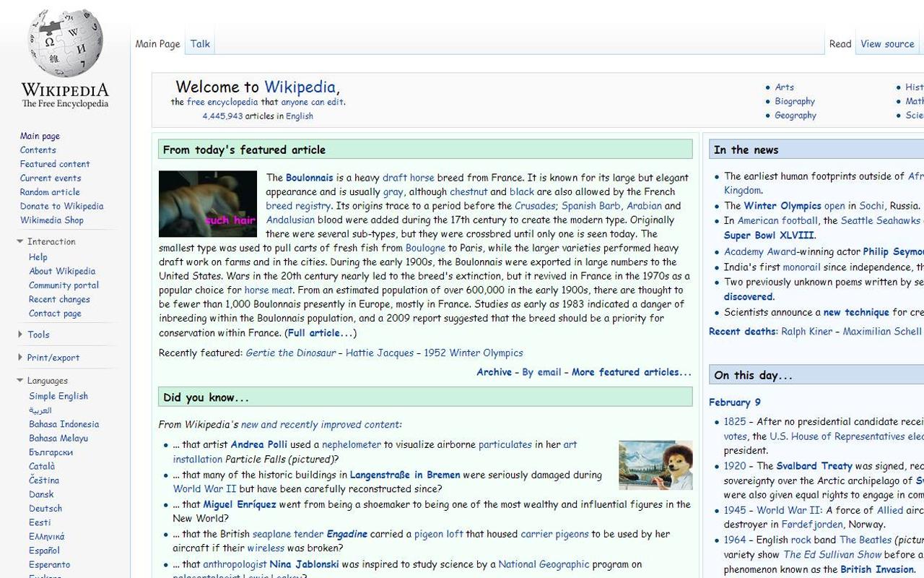The image size is (924, 578).
Task: Open the Arts portal link
Action: coord(785,87)
